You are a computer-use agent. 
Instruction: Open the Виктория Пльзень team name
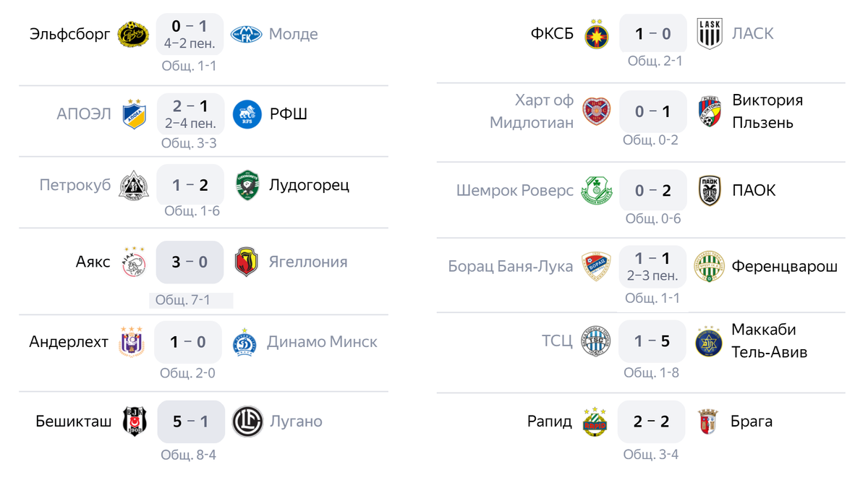(767, 111)
